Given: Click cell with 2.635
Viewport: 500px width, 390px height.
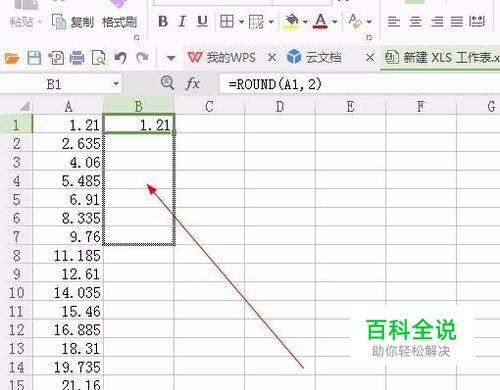Looking at the screenshot, I should [x=68, y=144].
